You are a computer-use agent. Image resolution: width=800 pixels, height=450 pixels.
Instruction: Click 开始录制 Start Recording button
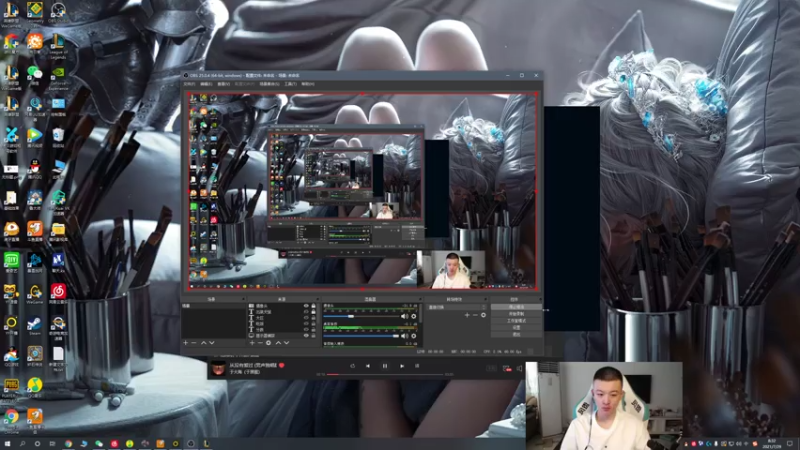click(516, 314)
